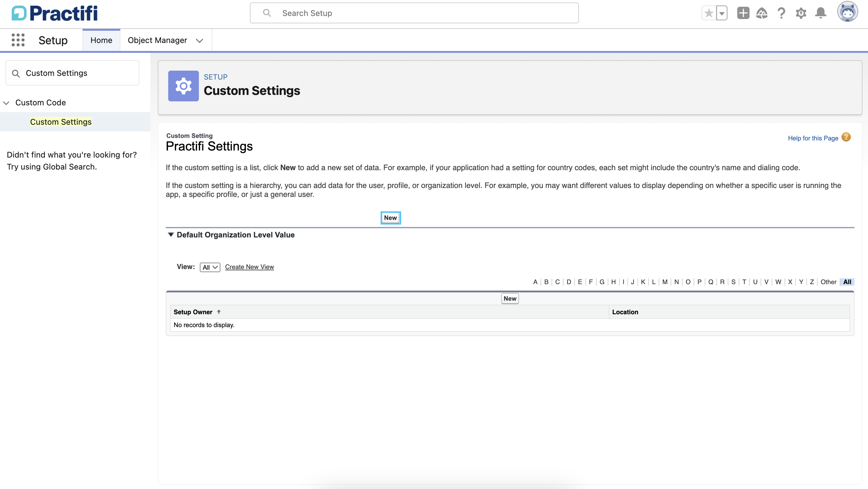Click the orange help icon beside Help for this Page
The width and height of the screenshot is (868, 489).
846,137
